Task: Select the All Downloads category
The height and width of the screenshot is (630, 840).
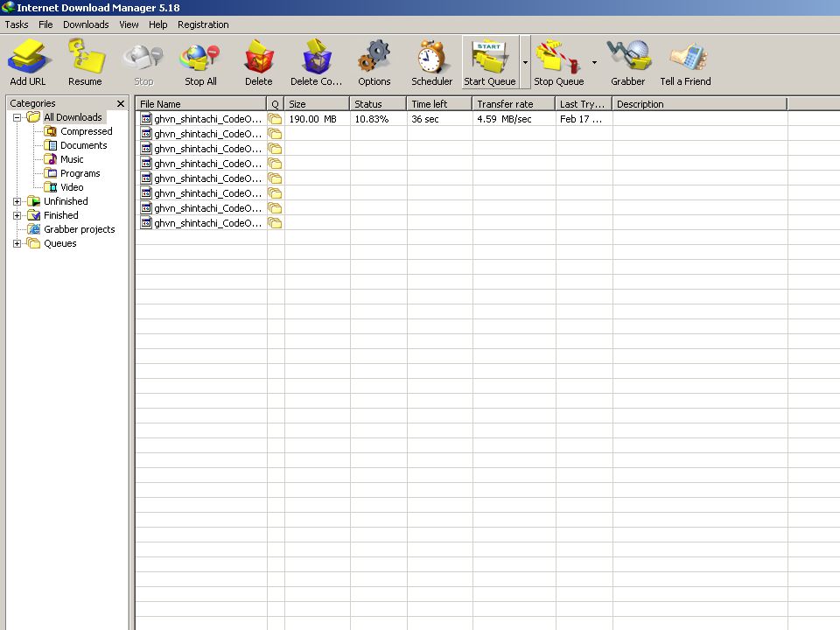Action: (73, 117)
